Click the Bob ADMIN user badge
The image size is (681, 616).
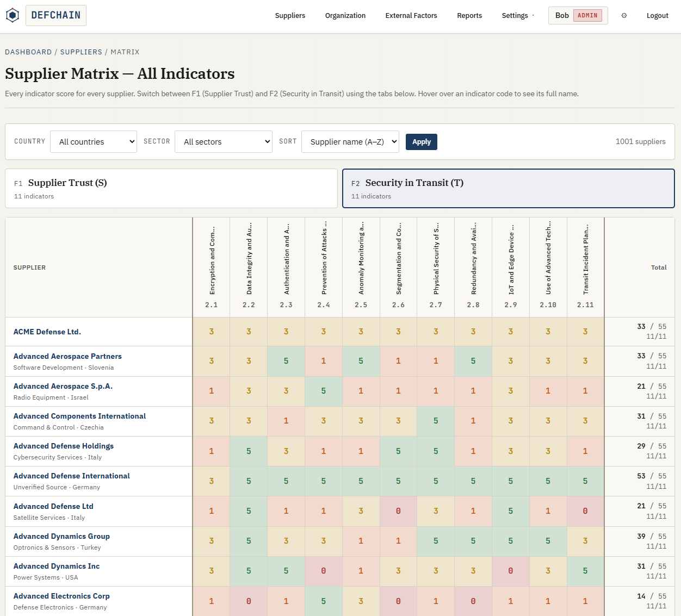578,16
